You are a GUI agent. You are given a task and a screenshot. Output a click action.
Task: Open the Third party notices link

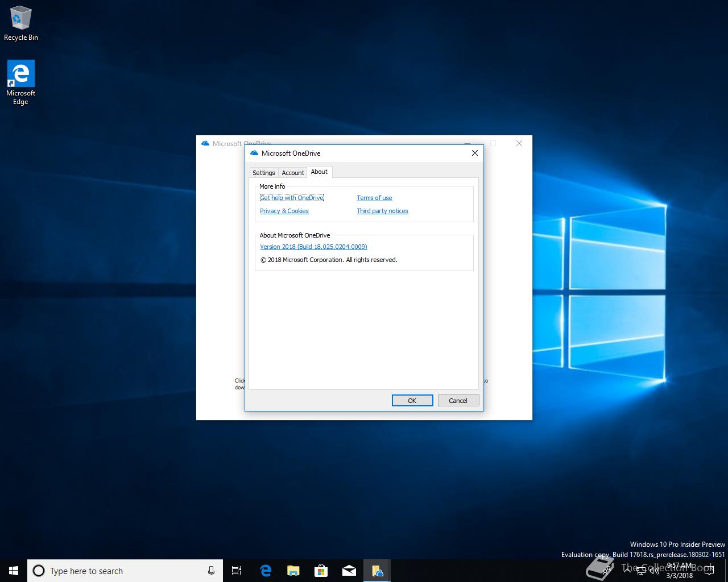[382, 211]
